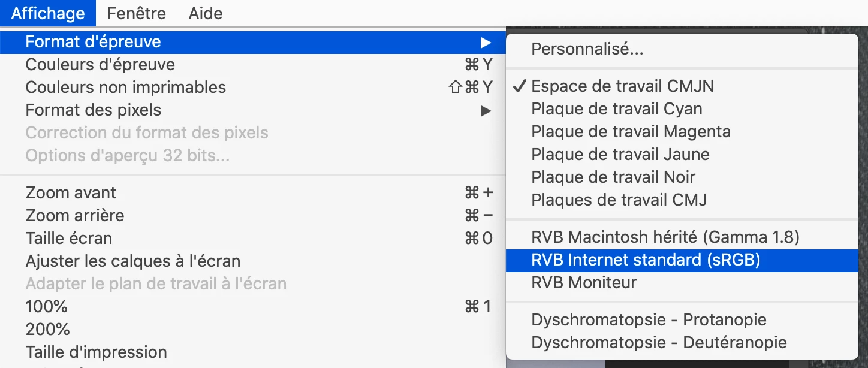Select Plaque de travail Noir

[x=613, y=177]
